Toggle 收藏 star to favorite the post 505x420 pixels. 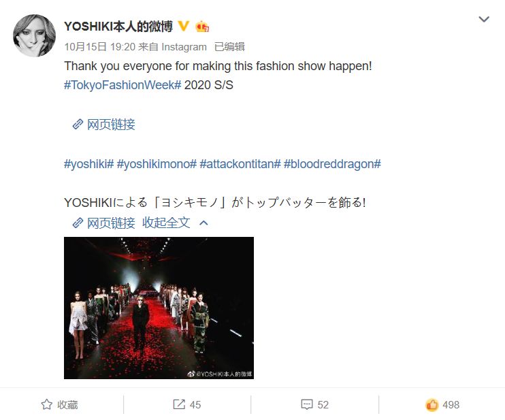[60, 405]
